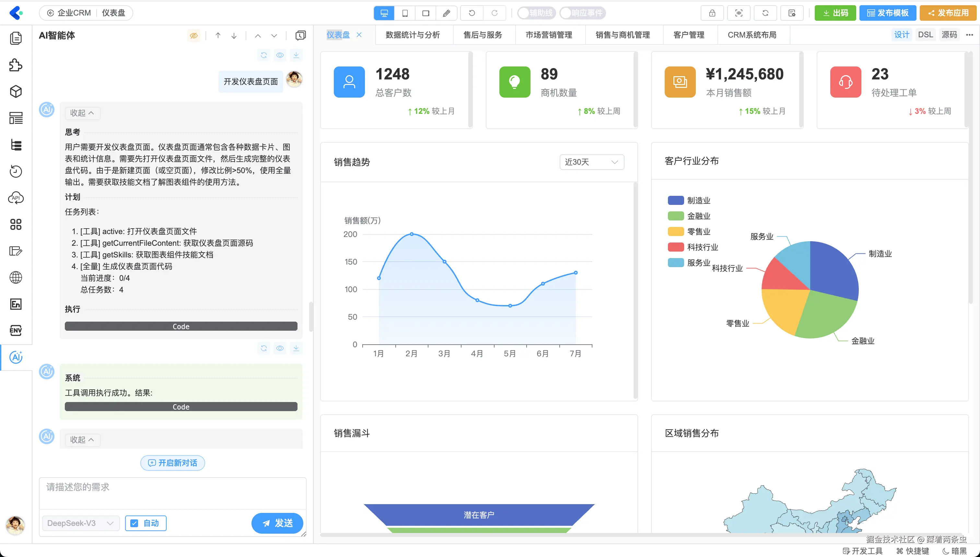
Task: Select the mobile device preview icon
Action: pos(405,13)
